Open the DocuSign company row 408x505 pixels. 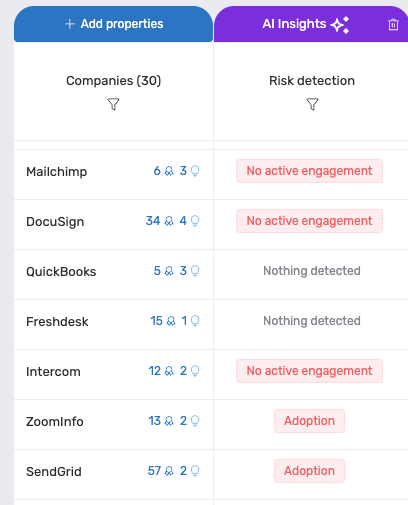pos(113,224)
